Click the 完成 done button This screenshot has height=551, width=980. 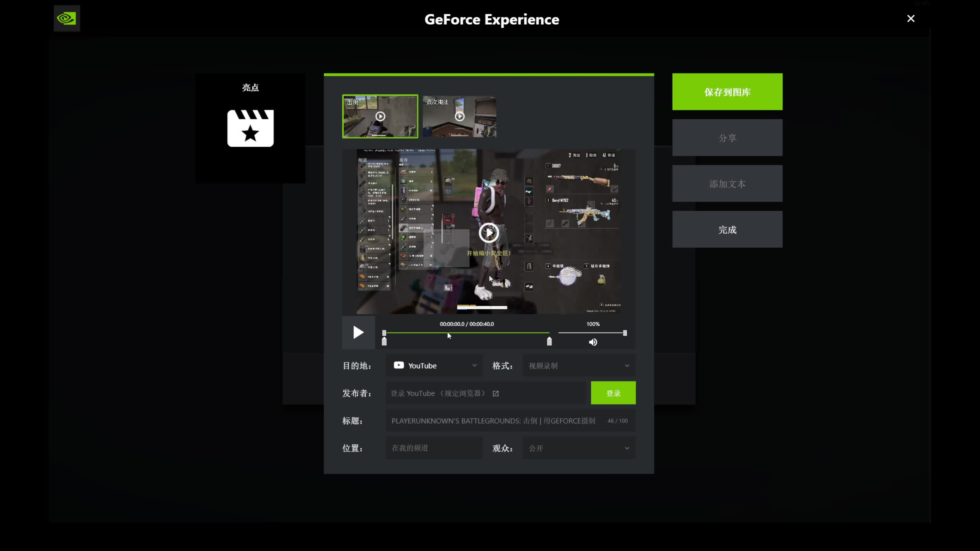point(727,230)
